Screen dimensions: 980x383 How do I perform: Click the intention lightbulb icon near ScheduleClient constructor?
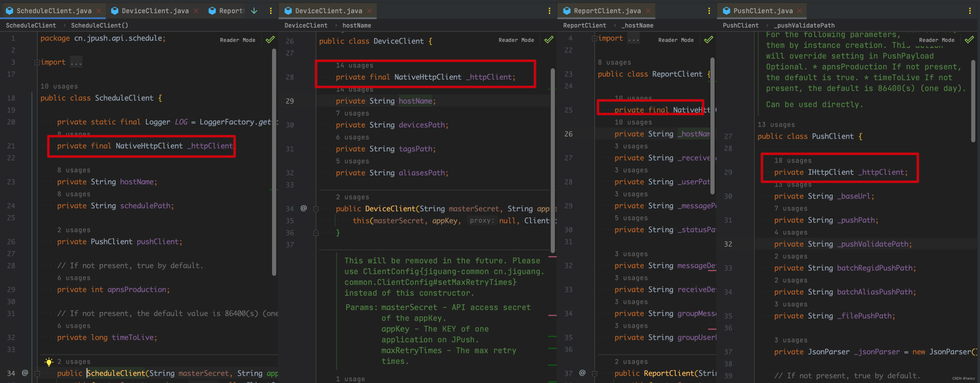click(x=49, y=362)
